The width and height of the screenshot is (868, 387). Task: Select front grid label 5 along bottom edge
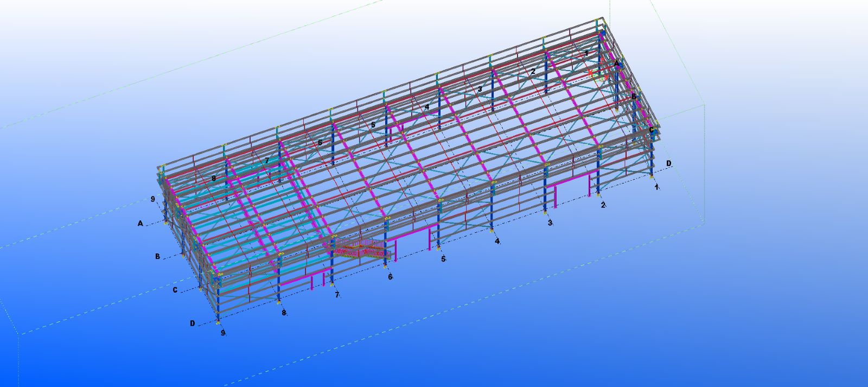pos(443,259)
